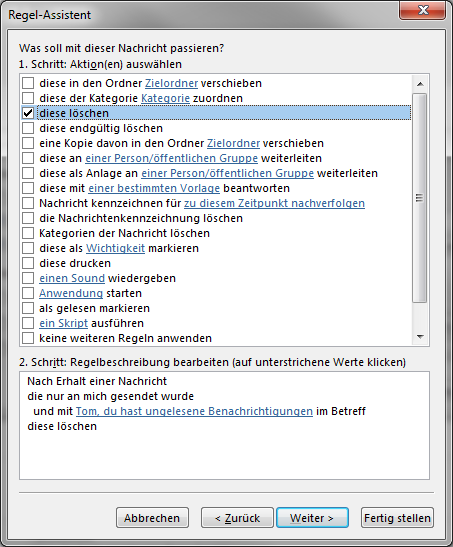Open the 'Zielordner' link in first action
This screenshot has height=547, width=453.
[171, 83]
